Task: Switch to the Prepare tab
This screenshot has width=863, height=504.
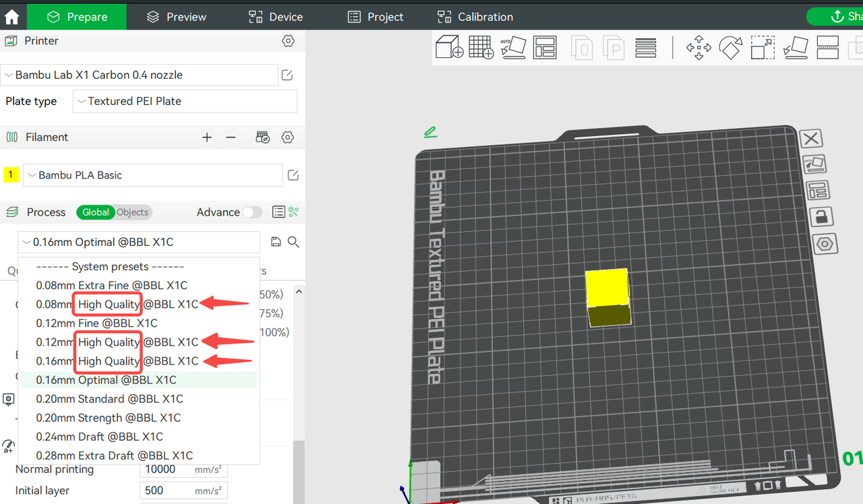Action: point(77,17)
